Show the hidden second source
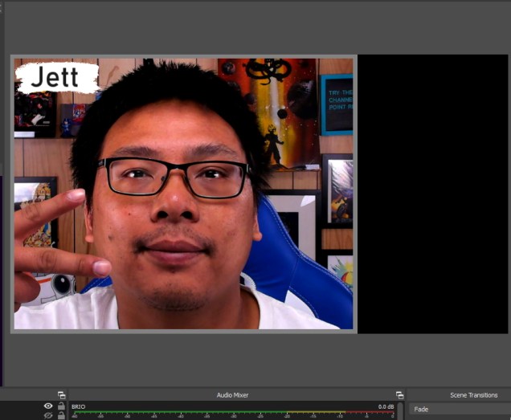This screenshot has height=420, width=511. (48, 416)
